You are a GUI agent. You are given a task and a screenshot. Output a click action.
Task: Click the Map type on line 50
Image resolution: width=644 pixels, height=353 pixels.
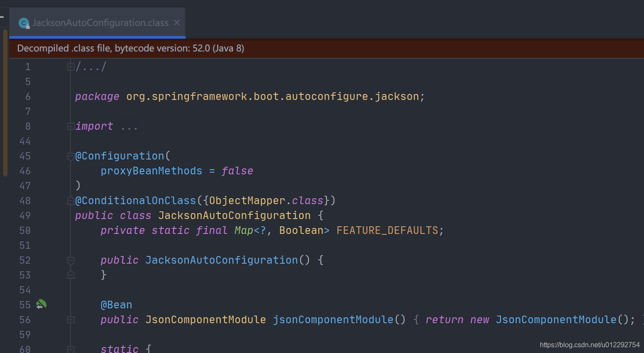pos(244,231)
